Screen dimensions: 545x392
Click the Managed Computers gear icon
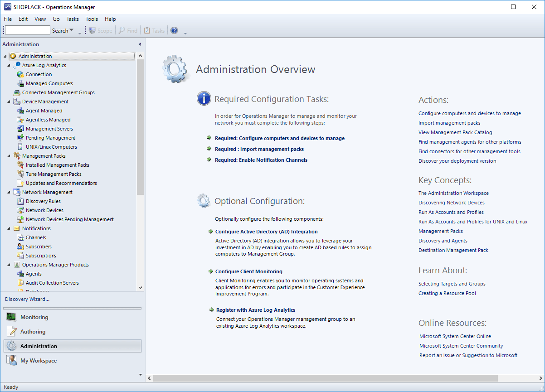coord(20,83)
